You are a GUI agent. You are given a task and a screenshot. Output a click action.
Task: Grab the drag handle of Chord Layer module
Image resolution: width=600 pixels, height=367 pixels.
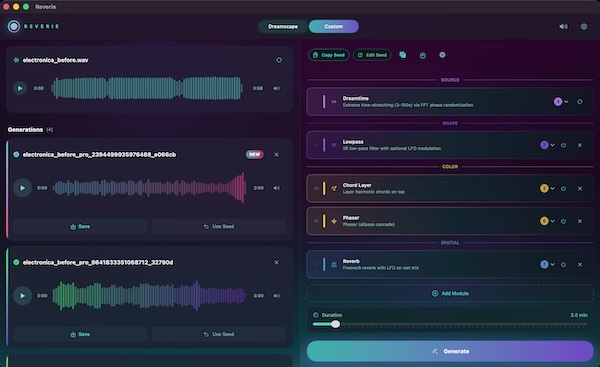click(x=316, y=188)
